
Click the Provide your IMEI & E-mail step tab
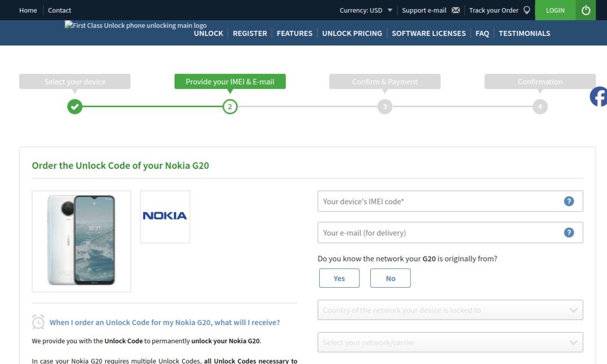click(x=230, y=82)
